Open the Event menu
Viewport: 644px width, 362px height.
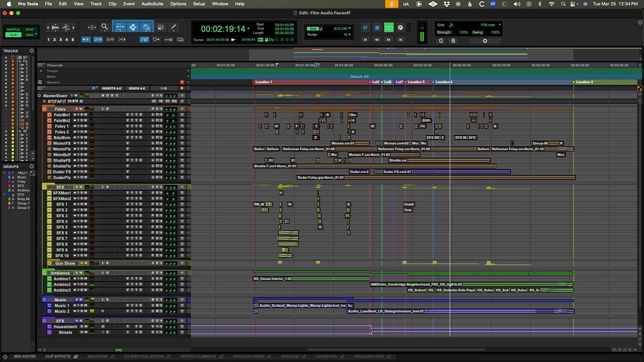coord(128,4)
